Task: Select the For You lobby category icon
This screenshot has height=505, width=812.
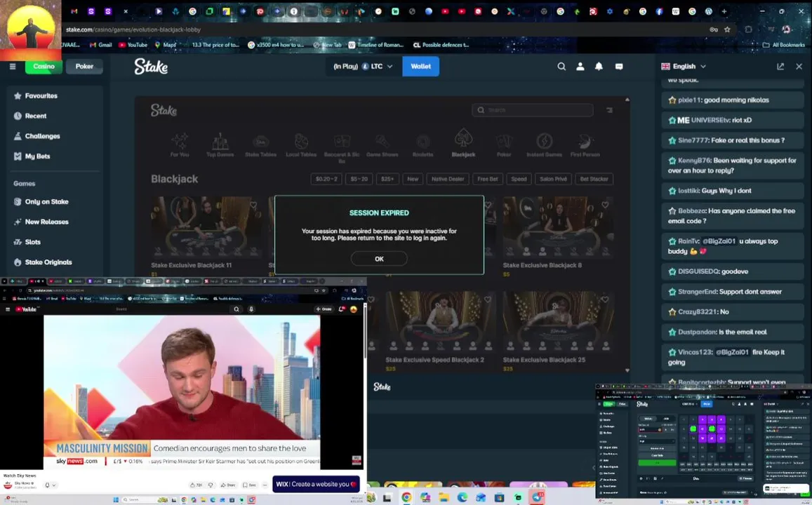Action: point(180,144)
